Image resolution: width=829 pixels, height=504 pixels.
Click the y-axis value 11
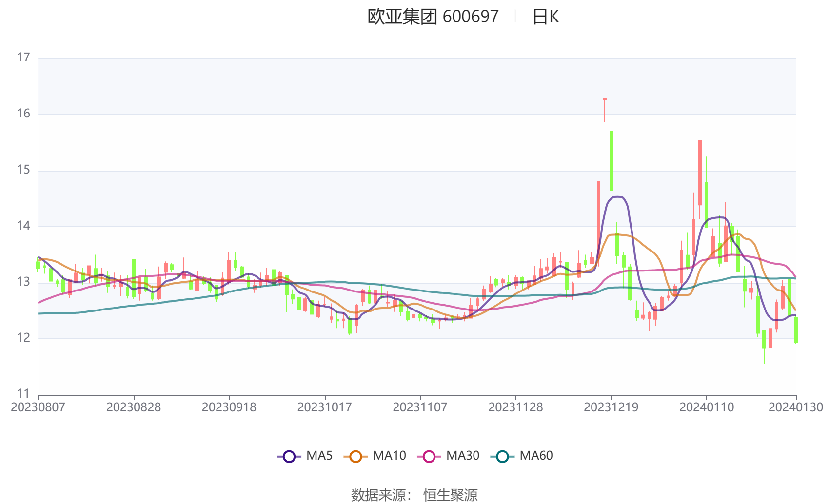(x=23, y=393)
